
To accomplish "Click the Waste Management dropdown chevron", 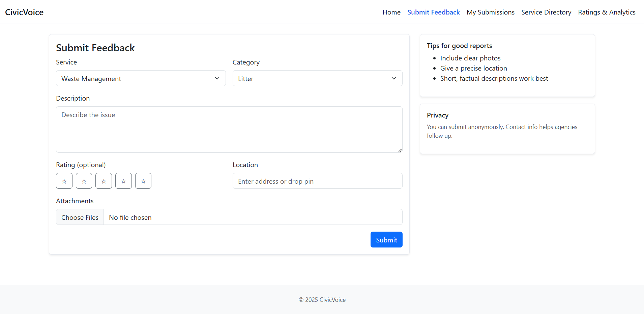I will click(x=217, y=78).
